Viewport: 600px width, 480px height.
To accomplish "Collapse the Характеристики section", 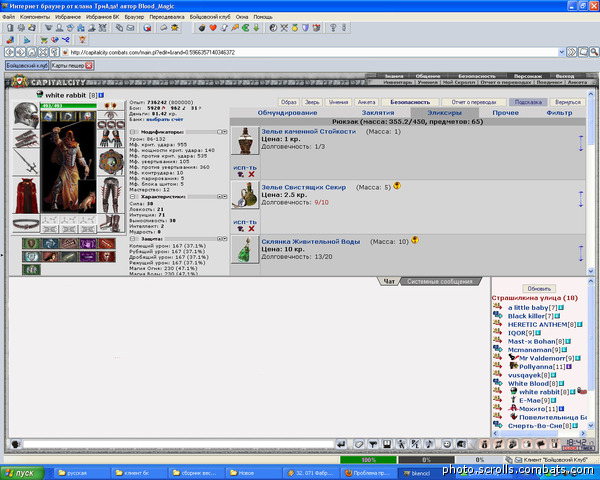I will [x=132, y=197].
